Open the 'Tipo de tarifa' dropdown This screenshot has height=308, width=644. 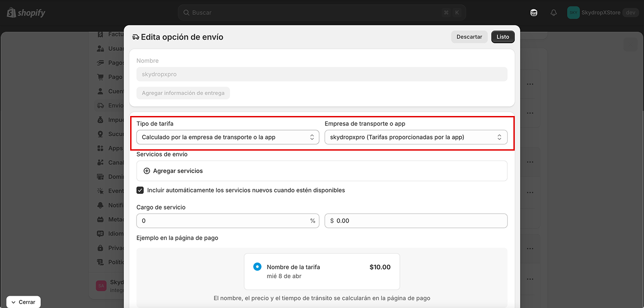[x=228, y=137]
